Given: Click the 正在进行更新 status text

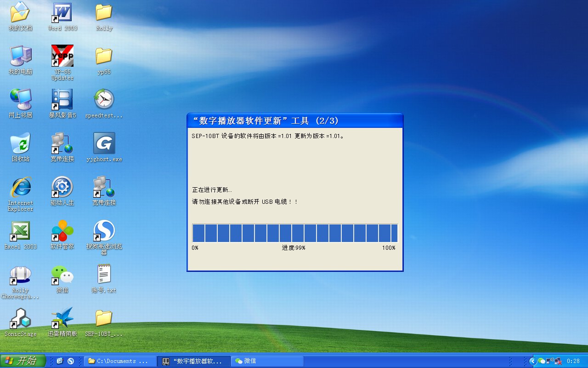Looking at the screenshot, I should point(212,190).
